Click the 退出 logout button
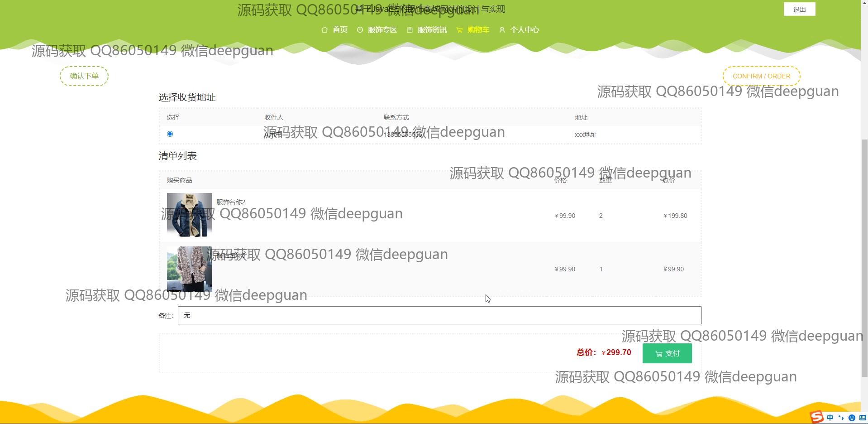This screenshot has height=424, width=868. pos(799,10)
